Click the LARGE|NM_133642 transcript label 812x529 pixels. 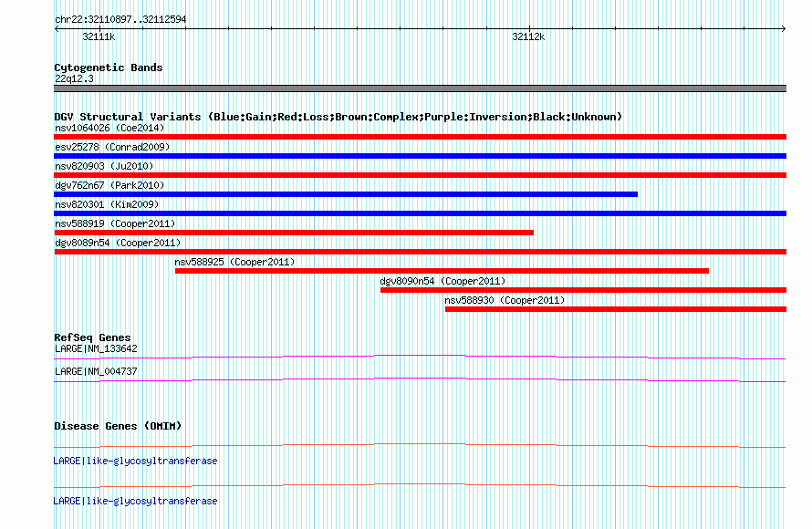click(96, 349)
